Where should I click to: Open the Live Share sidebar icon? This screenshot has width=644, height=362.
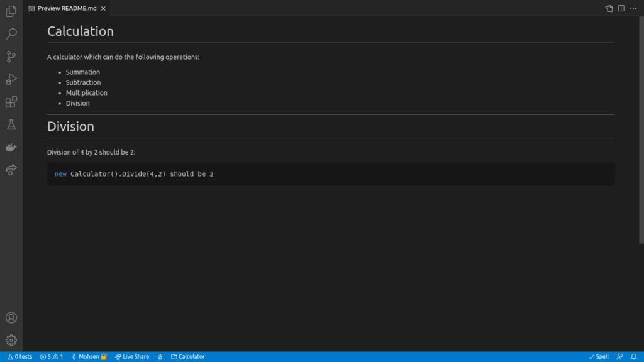11,169
